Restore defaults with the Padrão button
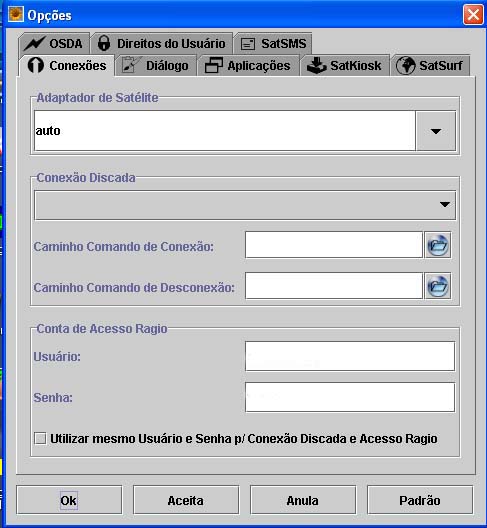Viewport: 487px width, 528px height. click(x=420, y=500)
